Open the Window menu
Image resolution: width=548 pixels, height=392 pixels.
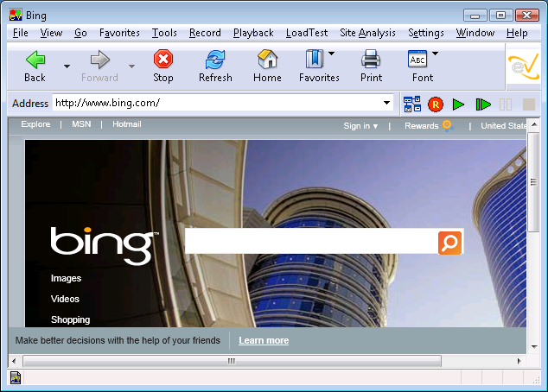pyautogui.click(x=475, y=33)
